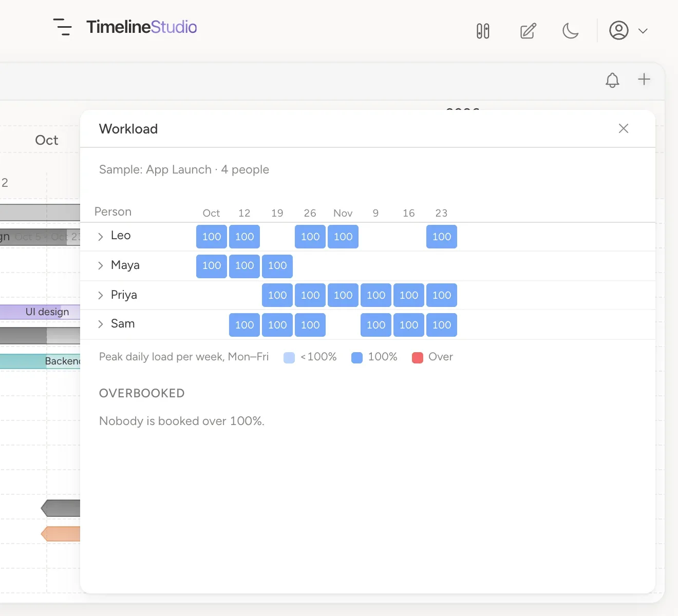Open the edit pencil icon
The height and width of the screenshot is (616, 678).
point(528,31)
